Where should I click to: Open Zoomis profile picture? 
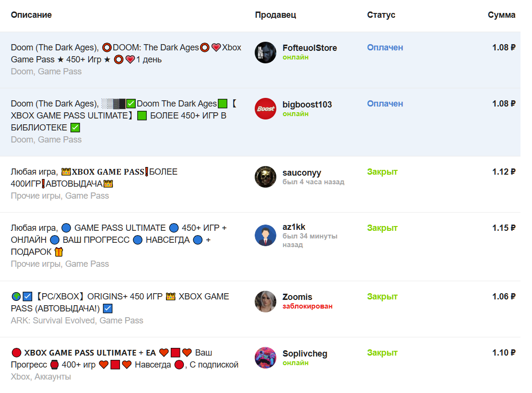[x=265, y=301]
